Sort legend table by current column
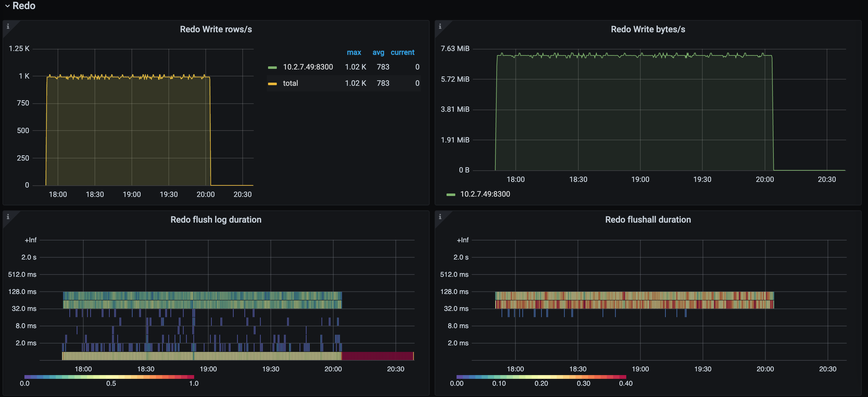The width and height of the screenshot is (868, 397). click(403, 53)
